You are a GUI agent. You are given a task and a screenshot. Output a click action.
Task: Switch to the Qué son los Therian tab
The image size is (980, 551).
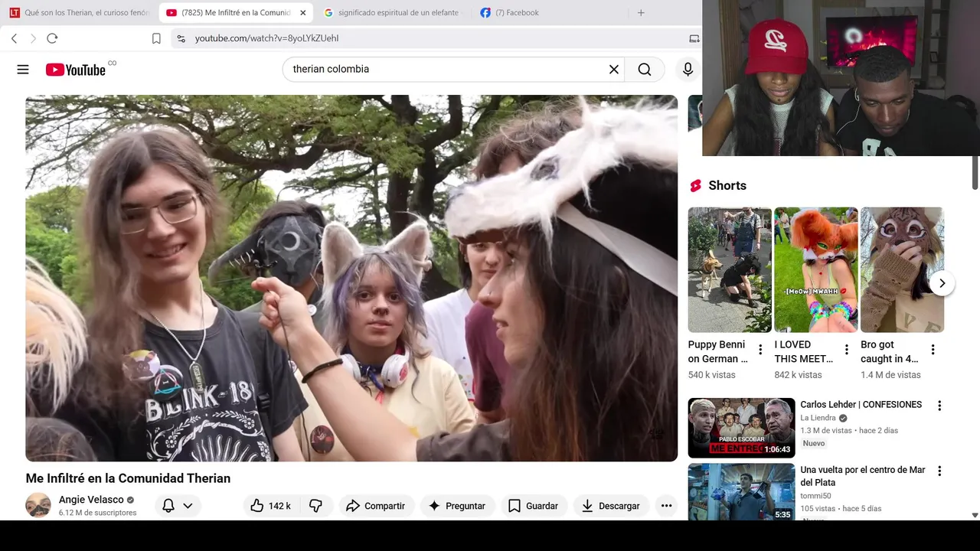[79, 13]
